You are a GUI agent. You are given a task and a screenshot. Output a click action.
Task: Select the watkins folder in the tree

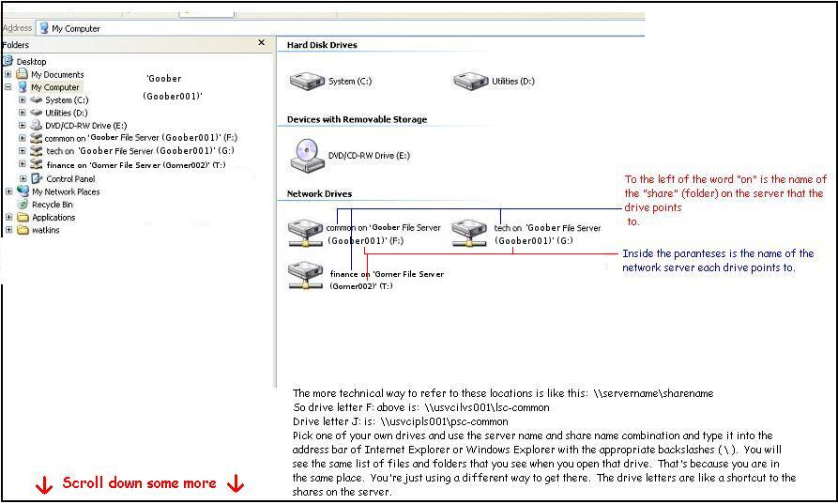[x=45, y=230]
